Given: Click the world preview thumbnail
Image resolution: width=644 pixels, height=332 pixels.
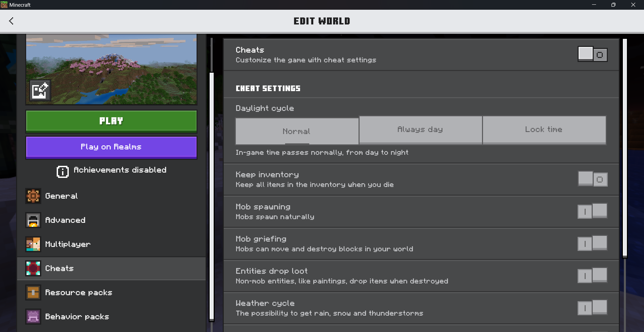Looking at the screenshot, I should pos(111,69).
